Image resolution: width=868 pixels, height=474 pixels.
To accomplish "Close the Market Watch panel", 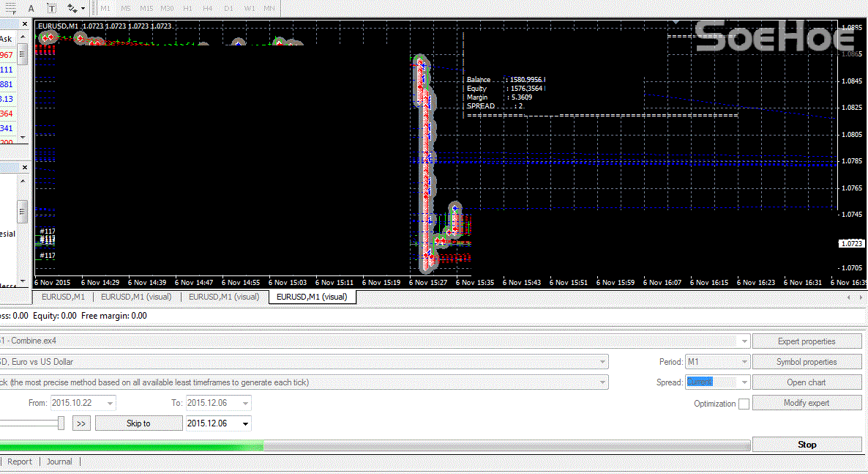I will tap(24, 24).
